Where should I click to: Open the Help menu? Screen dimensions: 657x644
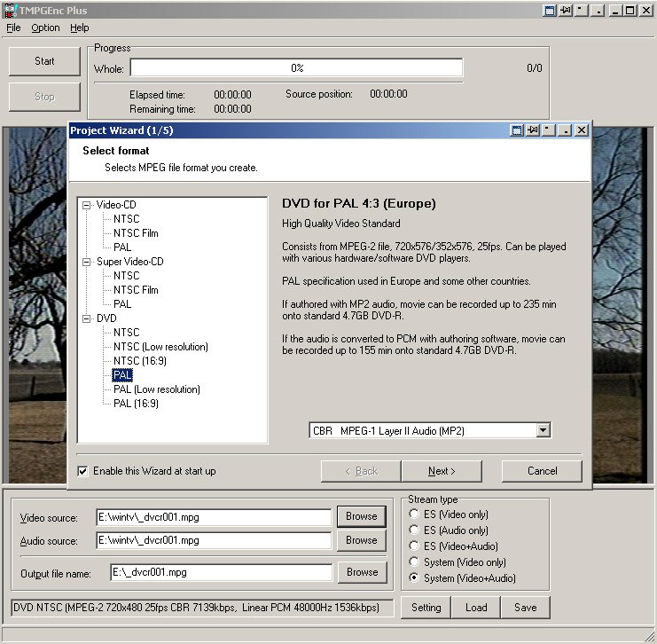[x=80, y=27]
